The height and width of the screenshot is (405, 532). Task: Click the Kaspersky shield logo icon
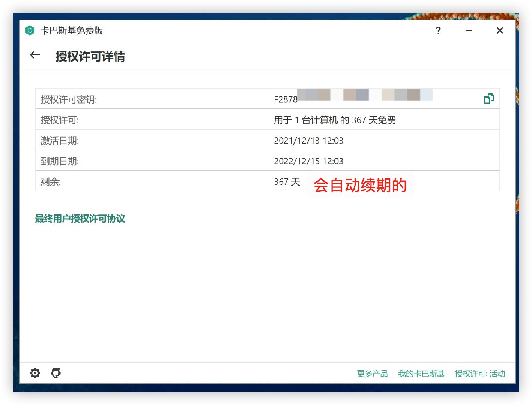30,30
